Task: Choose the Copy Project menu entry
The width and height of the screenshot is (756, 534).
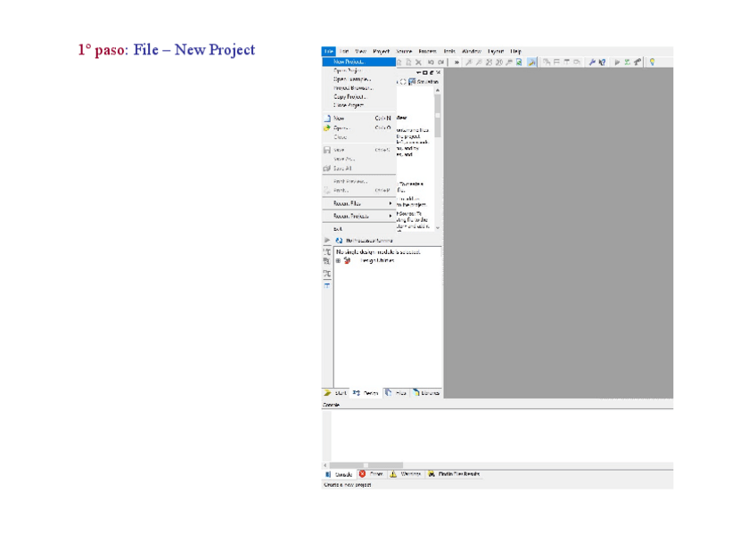Action: (x=358, y=96)
